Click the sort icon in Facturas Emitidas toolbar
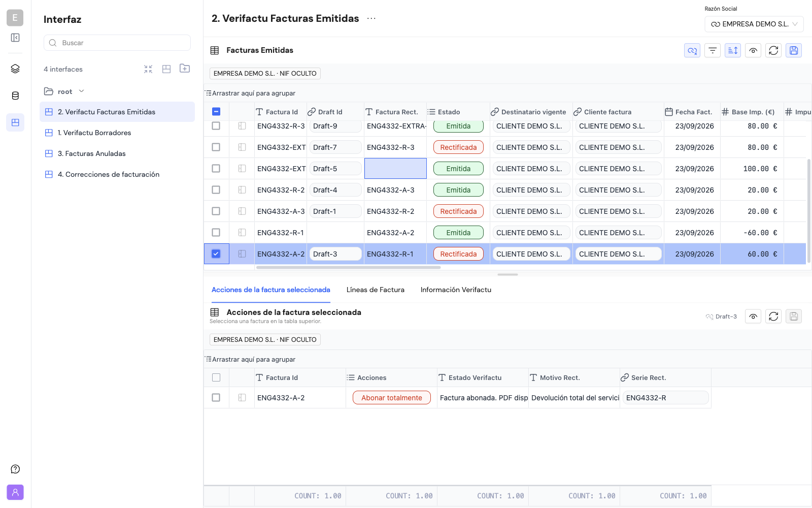Viewport: 812px width, 508px height. [x=733, y=50]
